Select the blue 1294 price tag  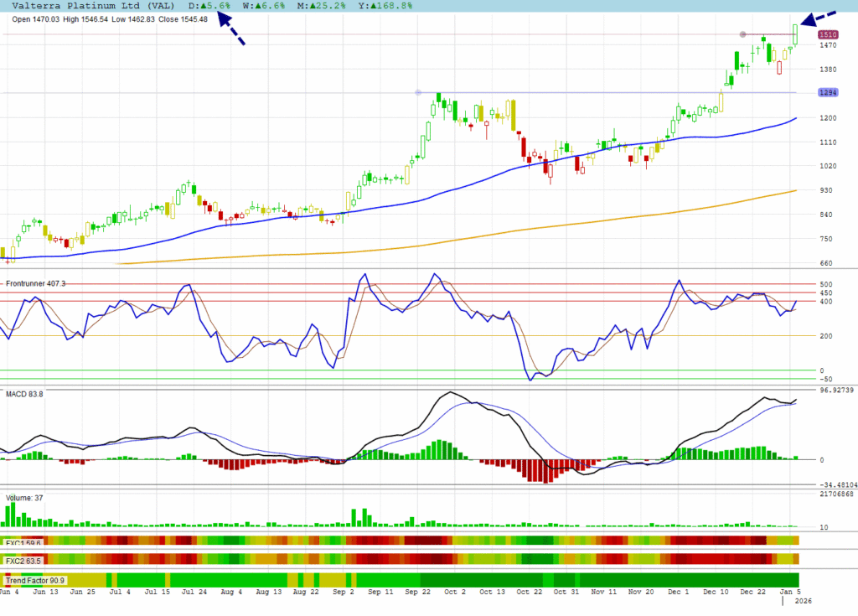pos(828,93)
